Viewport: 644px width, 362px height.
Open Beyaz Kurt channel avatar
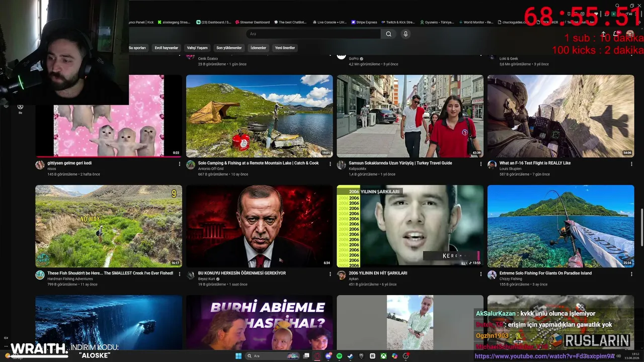(191, 275)
